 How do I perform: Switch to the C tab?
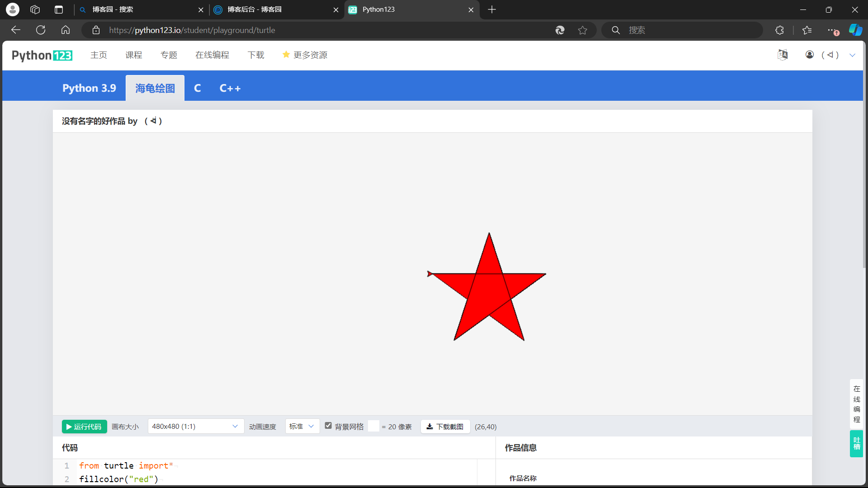point(197,88)
